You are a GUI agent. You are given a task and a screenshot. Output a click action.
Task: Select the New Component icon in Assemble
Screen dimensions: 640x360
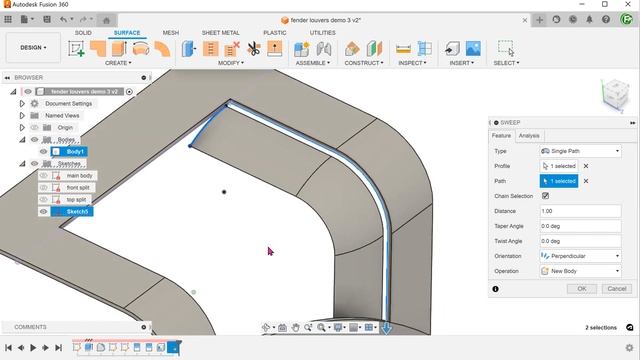coord(302,49)
